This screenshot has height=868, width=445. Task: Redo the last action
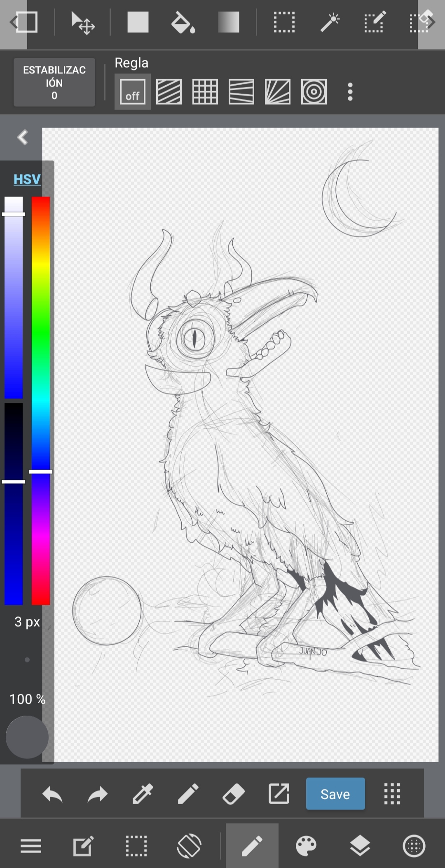click(x=98, y=794)
